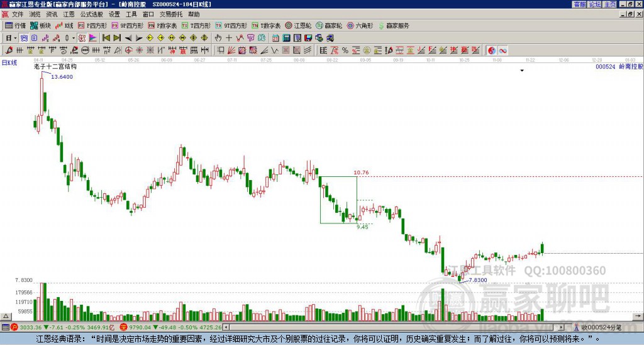Jump to first bar icon
Image resolution: width=644 pixels, height=345 pixels.
pos(106,38)
